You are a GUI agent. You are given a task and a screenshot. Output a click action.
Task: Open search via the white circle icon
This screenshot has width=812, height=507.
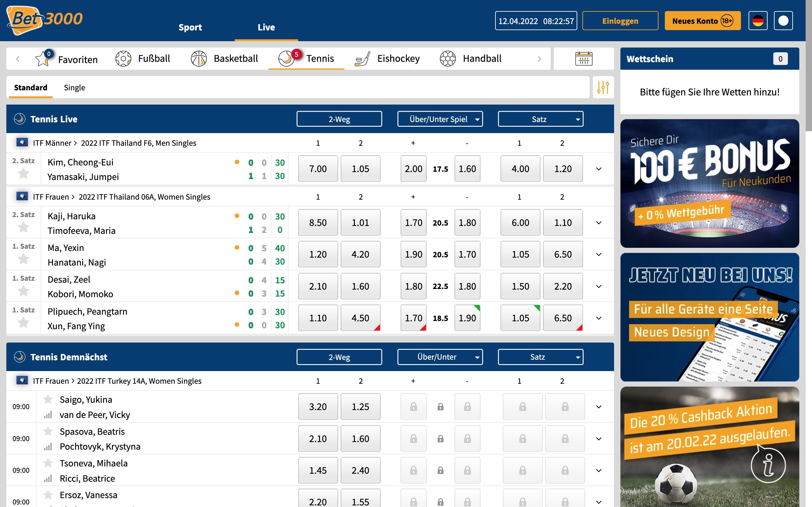click(783, 21)
